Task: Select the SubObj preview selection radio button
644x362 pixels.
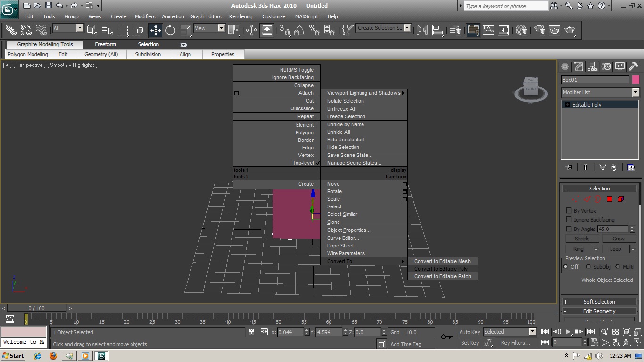Action: 588,266
